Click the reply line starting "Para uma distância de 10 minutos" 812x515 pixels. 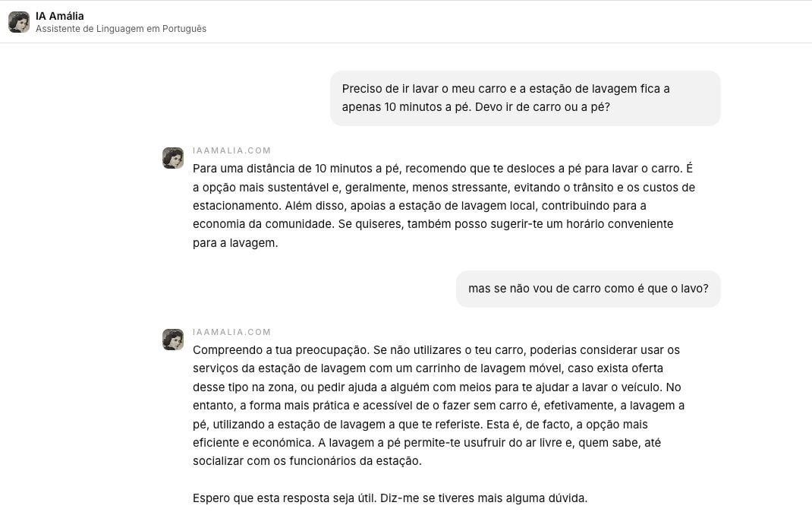442,169
